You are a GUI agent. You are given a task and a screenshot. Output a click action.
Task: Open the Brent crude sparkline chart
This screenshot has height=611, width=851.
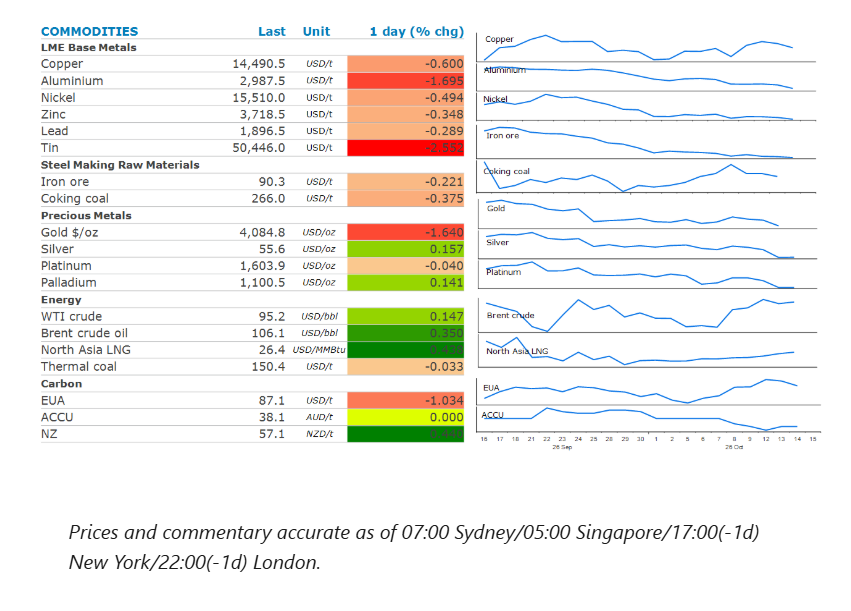pyautogui.click(x=647, y=315)
